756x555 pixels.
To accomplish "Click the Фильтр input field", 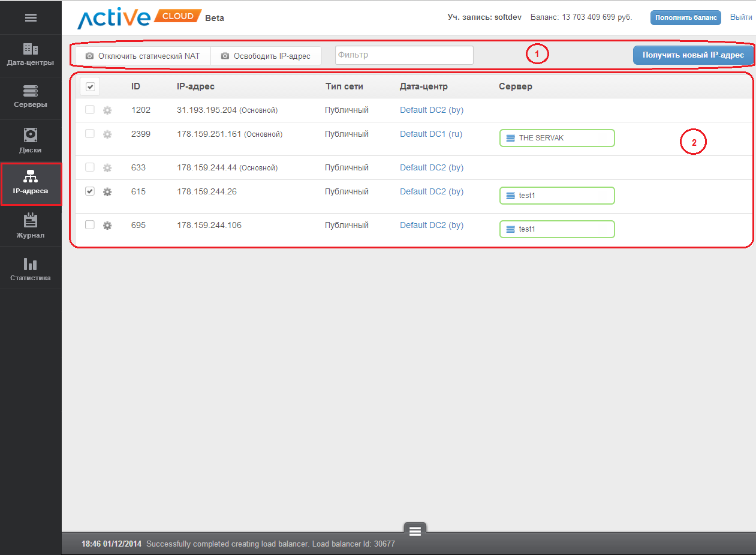I will 403,55.
